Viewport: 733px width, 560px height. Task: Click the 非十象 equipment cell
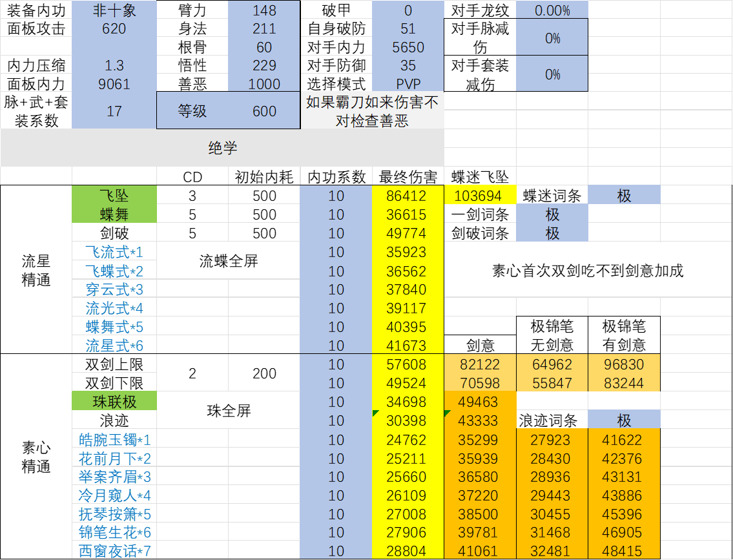115,10
